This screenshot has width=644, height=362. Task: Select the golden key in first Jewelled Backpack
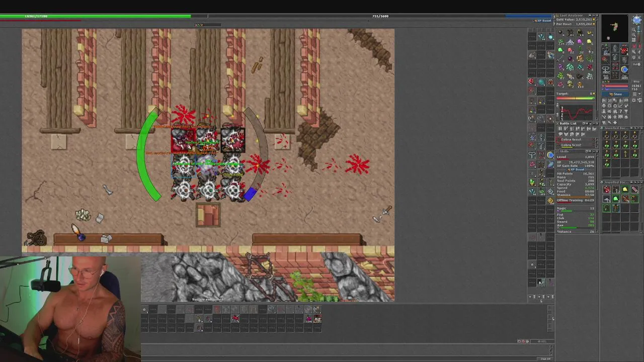625,153
